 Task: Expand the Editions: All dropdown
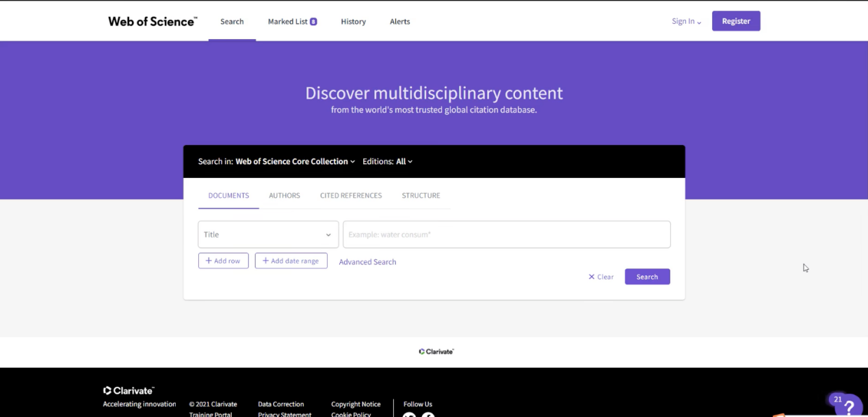[387, 162]
